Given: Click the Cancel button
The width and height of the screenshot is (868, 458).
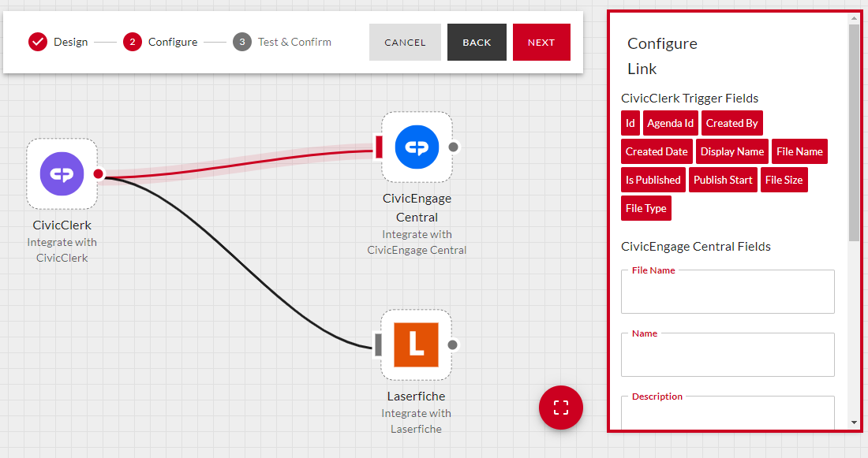Looking at the screenshot, I should click(406, 42).
